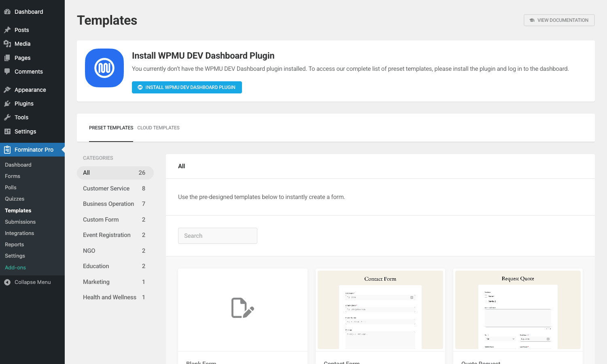Click the Appearance paintbrush icon
This screenshot has height=364, width=607.
click(7, 90)
